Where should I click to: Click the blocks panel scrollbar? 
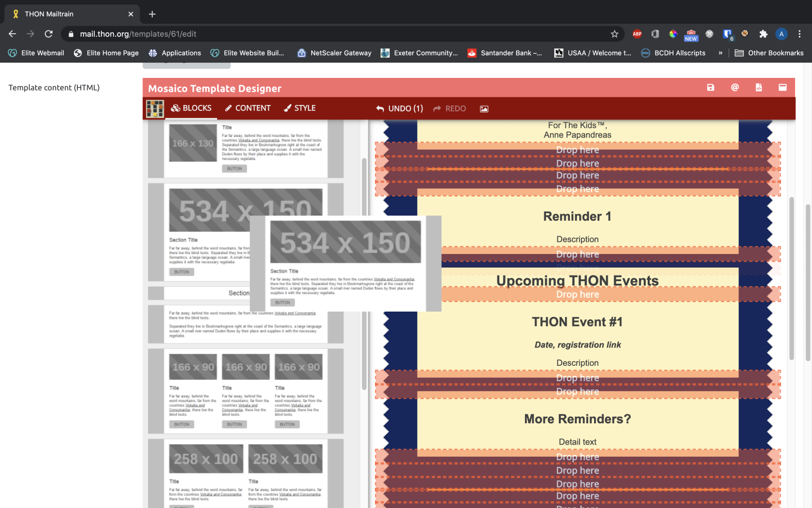364,274
